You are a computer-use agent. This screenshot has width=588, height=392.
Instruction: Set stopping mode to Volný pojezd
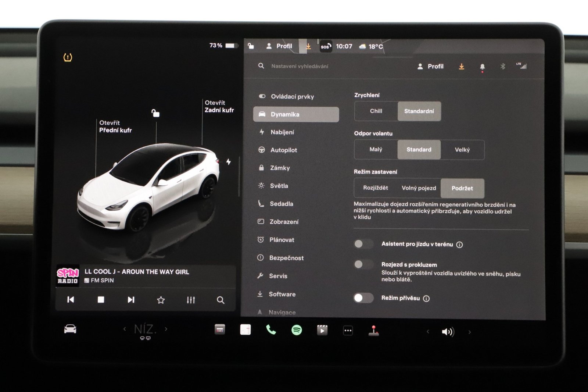[419, 188]
